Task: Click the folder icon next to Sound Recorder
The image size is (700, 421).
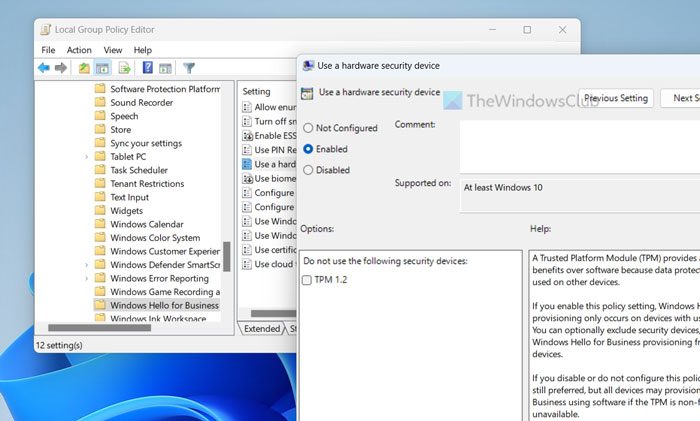Action: point(100,102)
